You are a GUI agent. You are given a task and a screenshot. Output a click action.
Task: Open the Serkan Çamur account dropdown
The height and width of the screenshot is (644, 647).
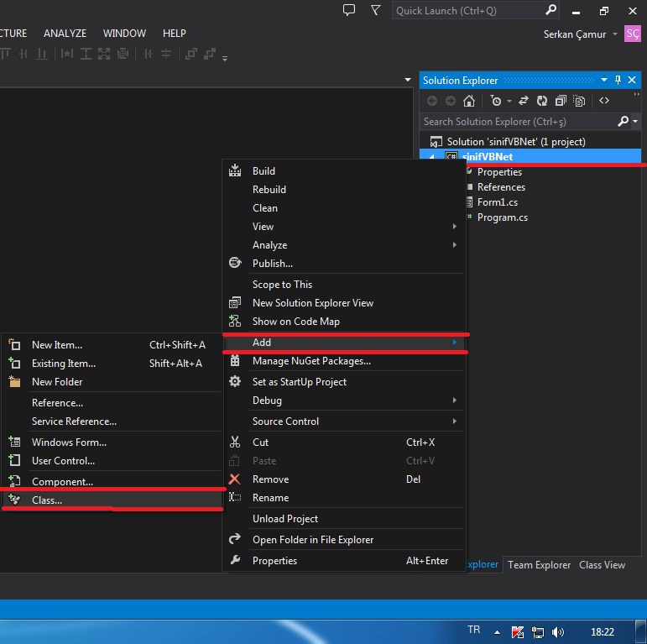point(615,34)
